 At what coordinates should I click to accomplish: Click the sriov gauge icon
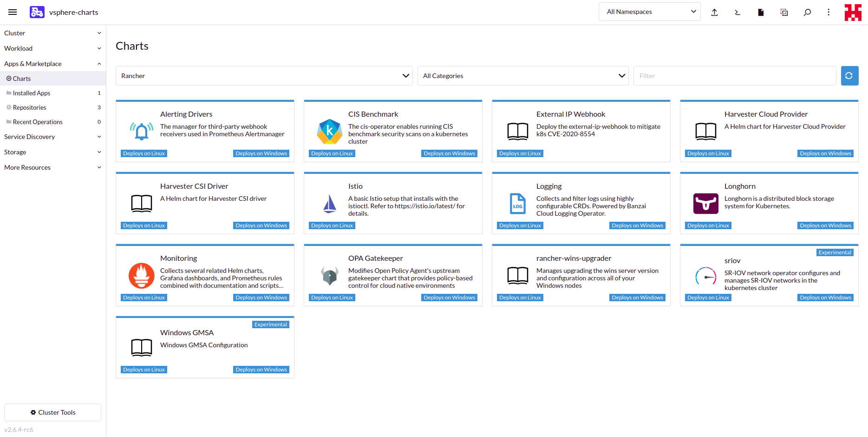tap(706, 277)
